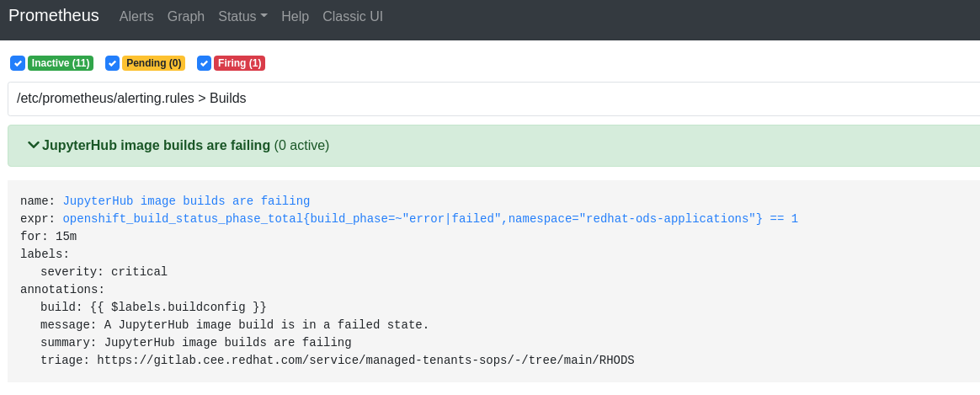Disable the Firing alerts checkbox
Screen dimensions: 980x395
click(x=204, y=63)
